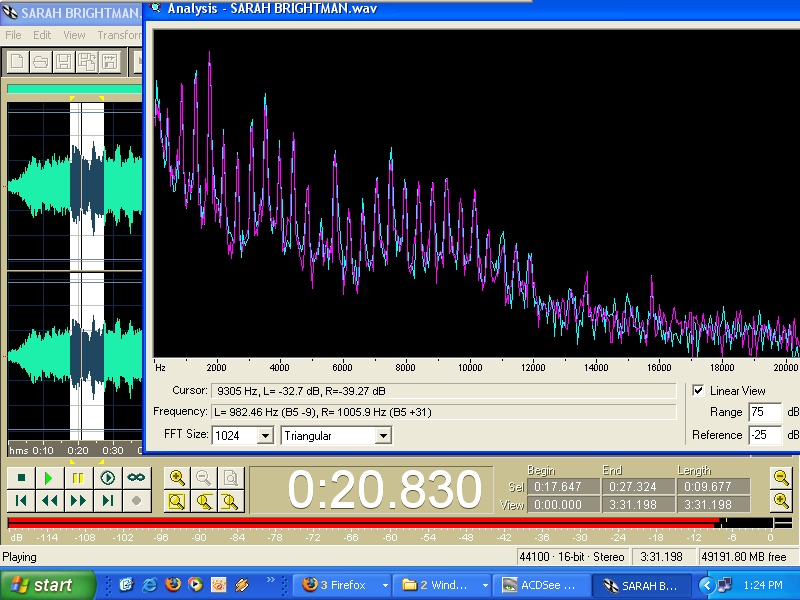Click the Open file folder icon
Viewport: 800px width, 600px height.
click(41, 62)
